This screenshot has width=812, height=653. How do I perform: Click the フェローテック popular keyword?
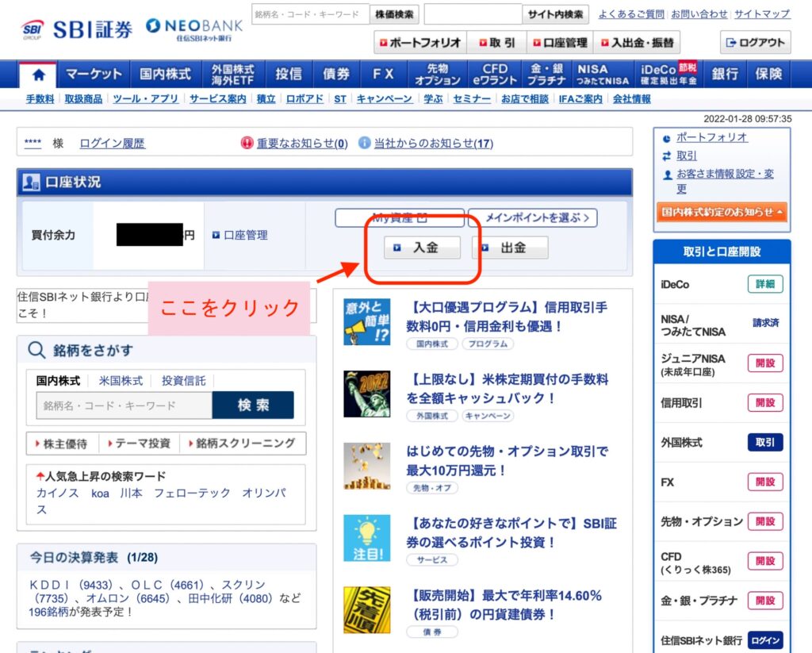(x=192, y=493)
